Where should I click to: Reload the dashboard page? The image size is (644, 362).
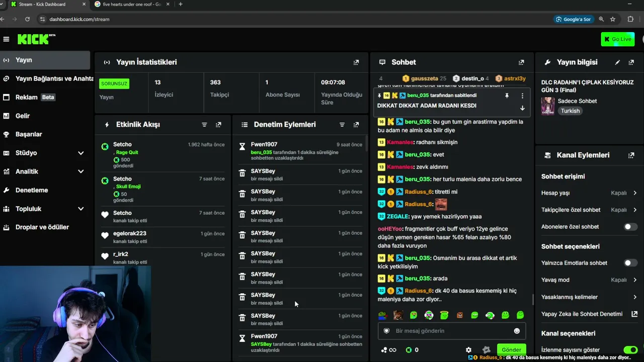tap(27, 19)
